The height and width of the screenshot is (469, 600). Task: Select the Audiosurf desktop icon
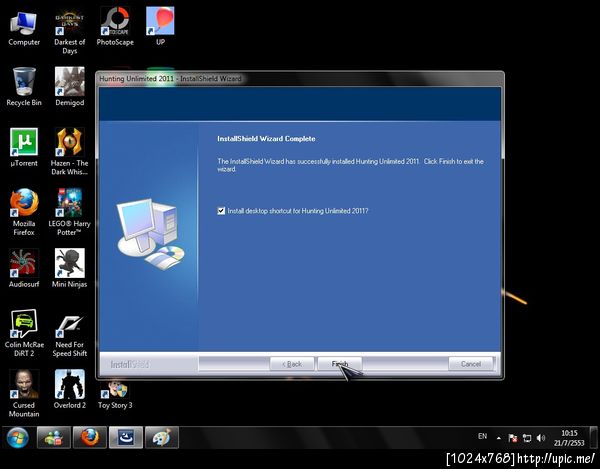coord(24,269)
